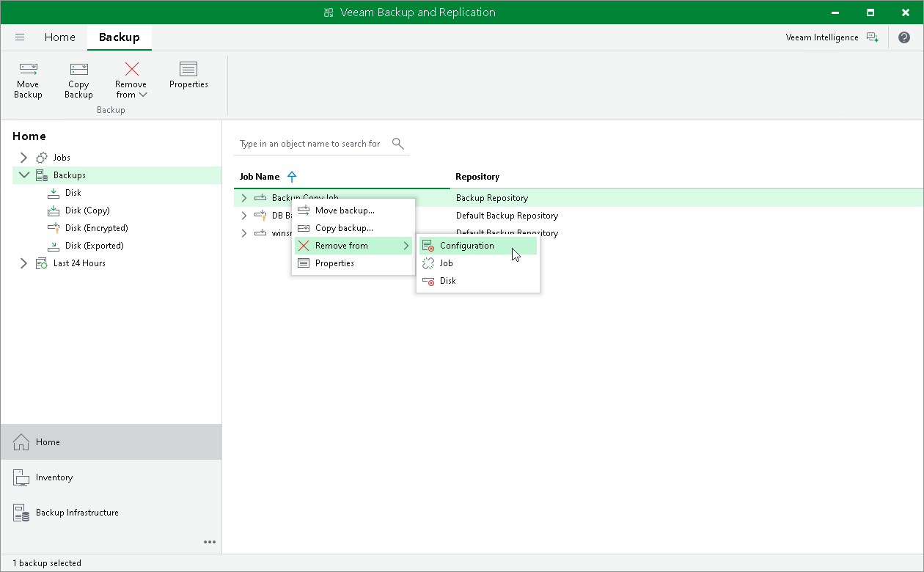Click the Veeam Intelligence chat icon
Image resolution: width=924 pixels, height=572 pixels.
click(872, 37)
